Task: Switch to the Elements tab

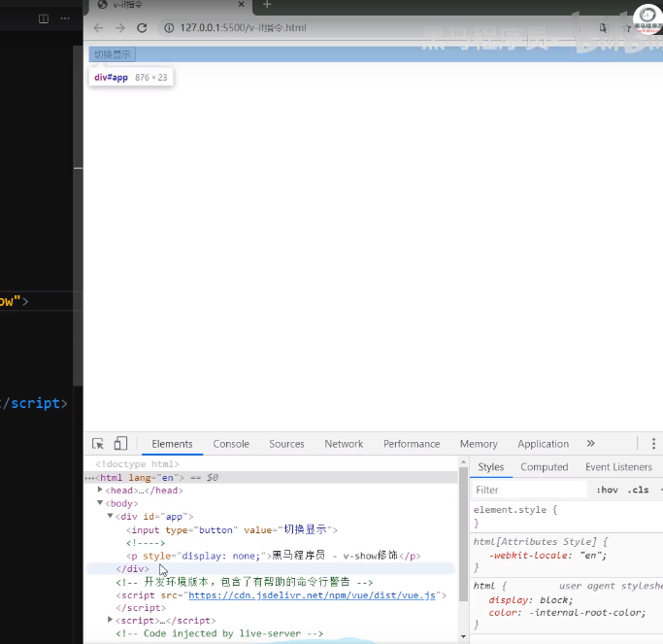Action: (172, 444)
